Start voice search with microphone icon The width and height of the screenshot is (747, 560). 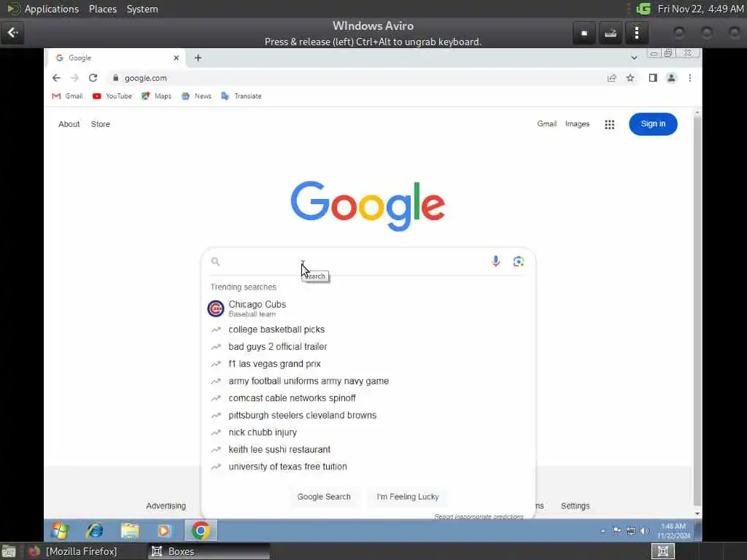click(x=495, y=262)
